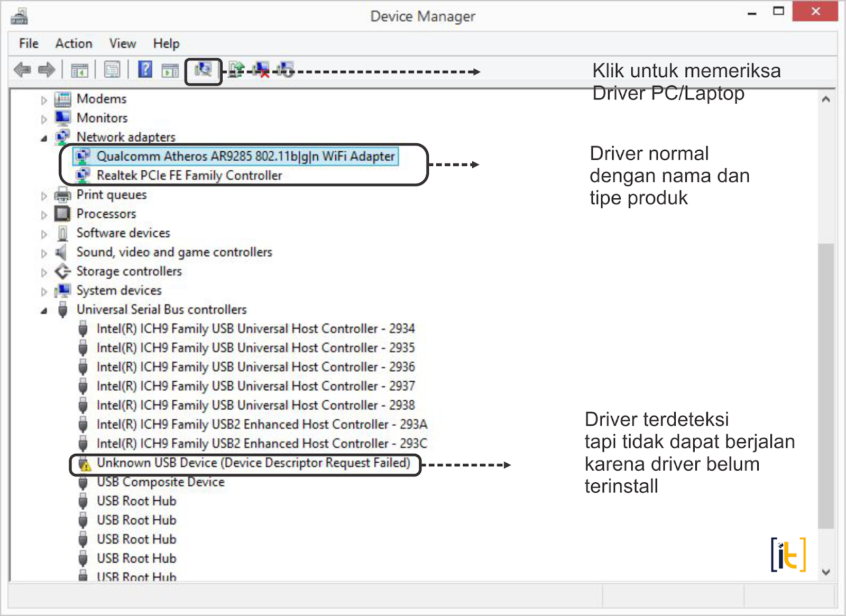Select Intel ICH9 USB Universal Host Controller - 2934
Viewport: 846px width, 616px height.
click(255, 328)
